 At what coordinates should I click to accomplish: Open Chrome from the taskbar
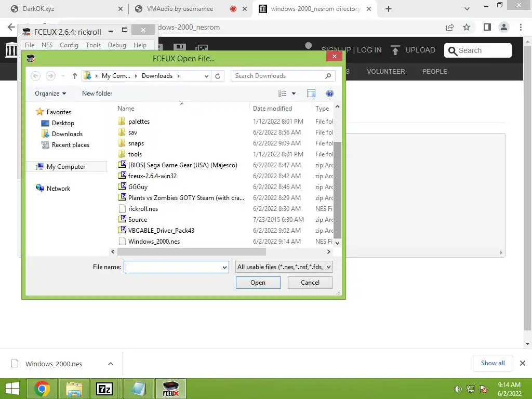[x=42, y=389]
